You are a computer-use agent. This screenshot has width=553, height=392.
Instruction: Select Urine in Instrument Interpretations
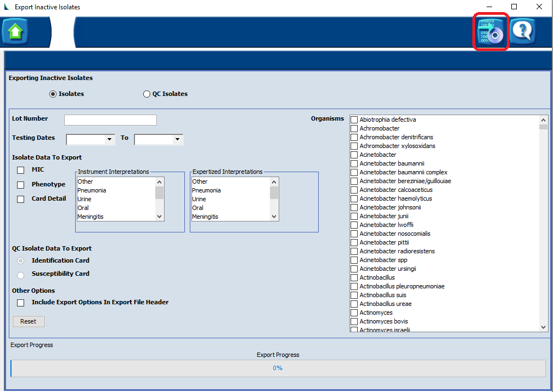(116, 199)
